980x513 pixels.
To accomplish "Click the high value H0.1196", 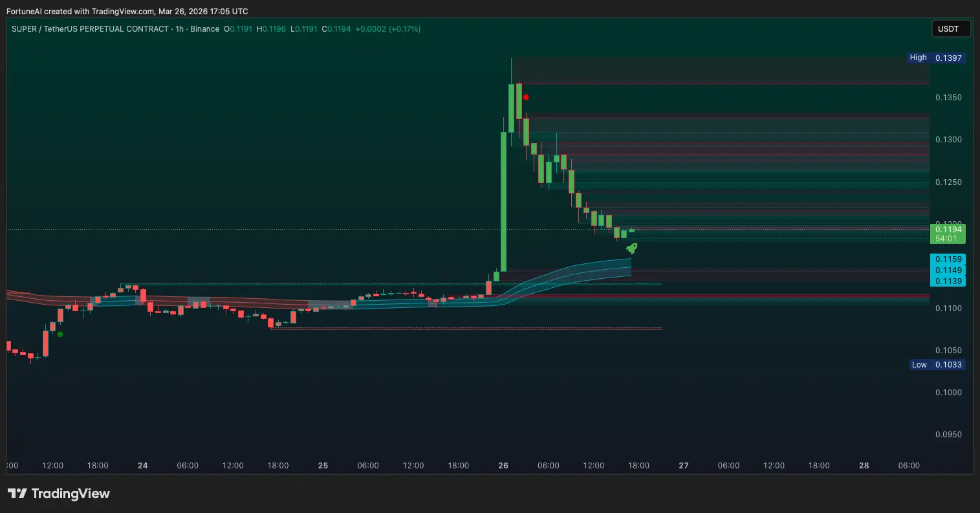I will tap(272, 29).
